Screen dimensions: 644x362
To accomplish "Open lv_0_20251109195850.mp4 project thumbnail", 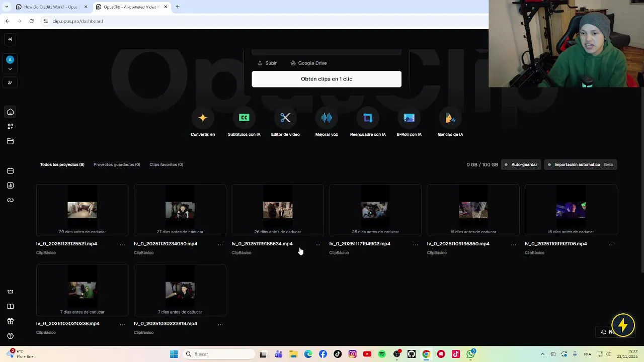I will point(473,210).
